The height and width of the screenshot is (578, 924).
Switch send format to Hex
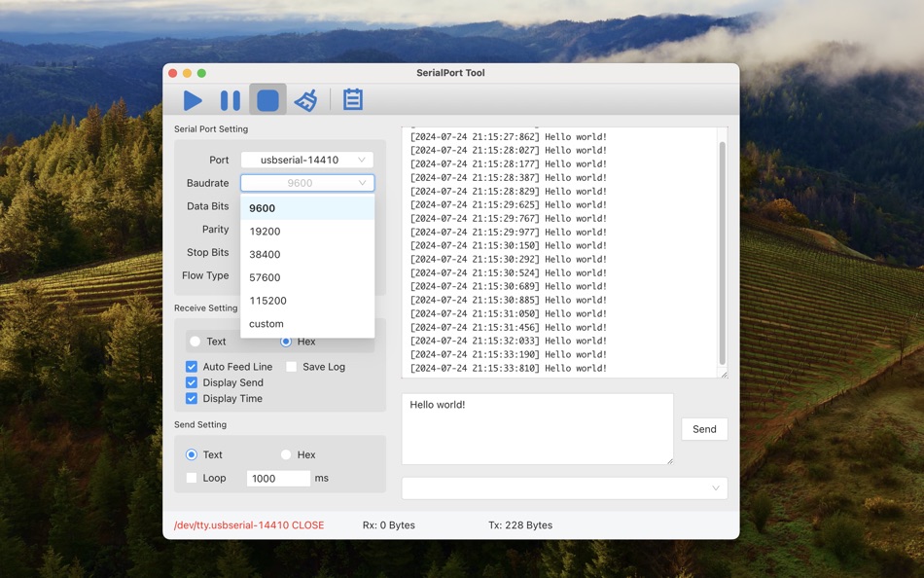point(284,454)
